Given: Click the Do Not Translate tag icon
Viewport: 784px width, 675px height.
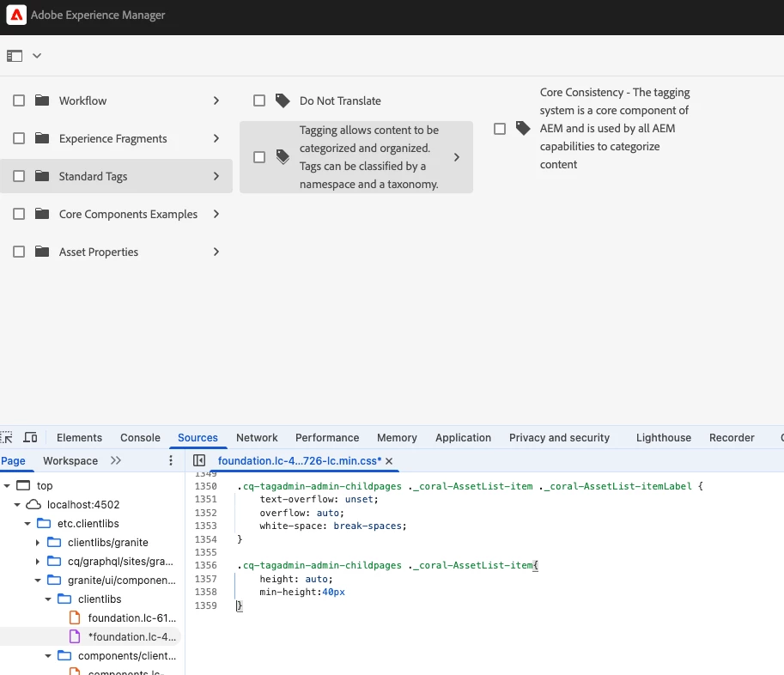Looking at the screenshot, I should coord(283,100).
